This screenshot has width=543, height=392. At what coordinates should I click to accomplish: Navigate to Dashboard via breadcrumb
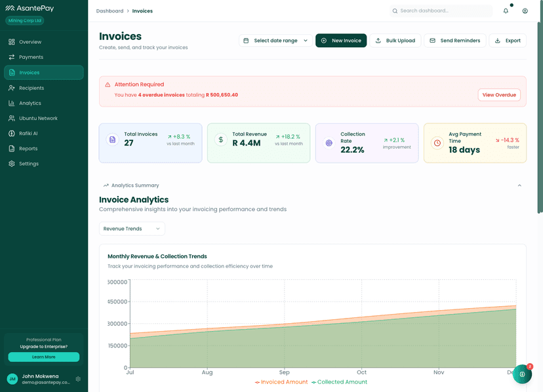coord(110,10)
